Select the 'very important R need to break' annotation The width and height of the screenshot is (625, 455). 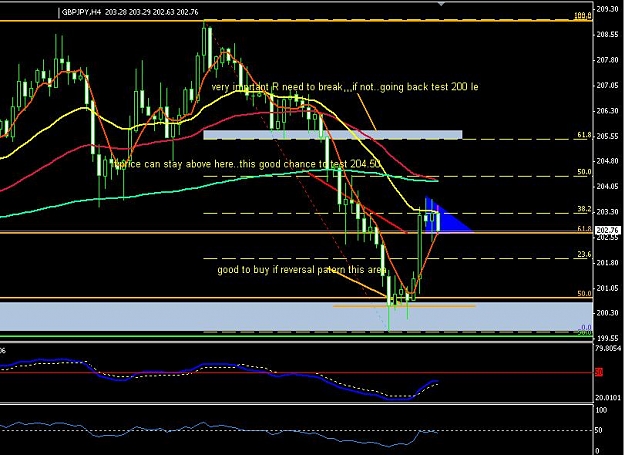[344, 87]
